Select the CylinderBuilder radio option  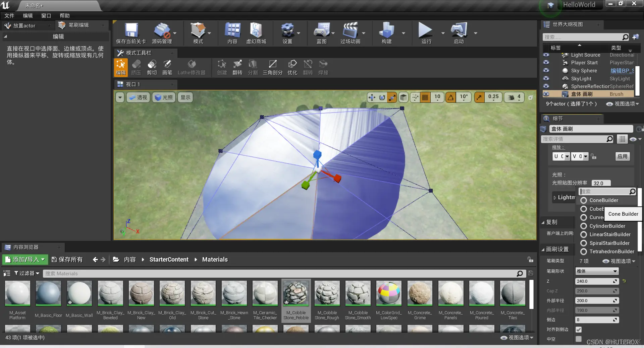[x=584, y=226]
